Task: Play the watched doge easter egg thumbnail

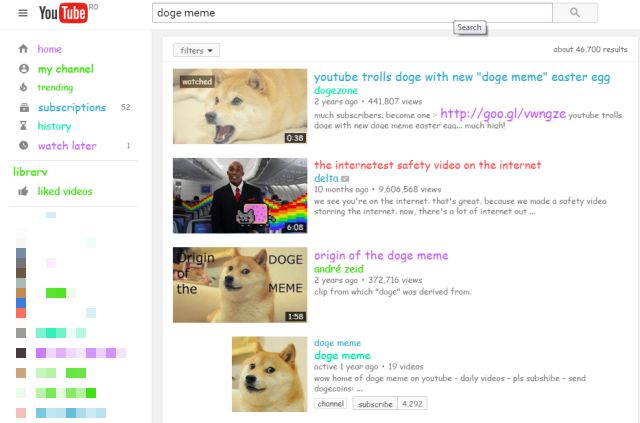Action: pos(240,106)
